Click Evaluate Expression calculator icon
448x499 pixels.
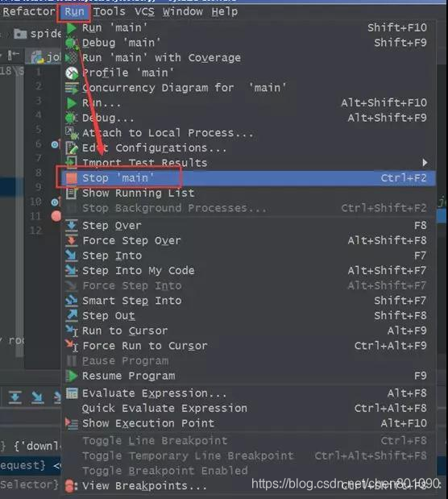(72, 393)
